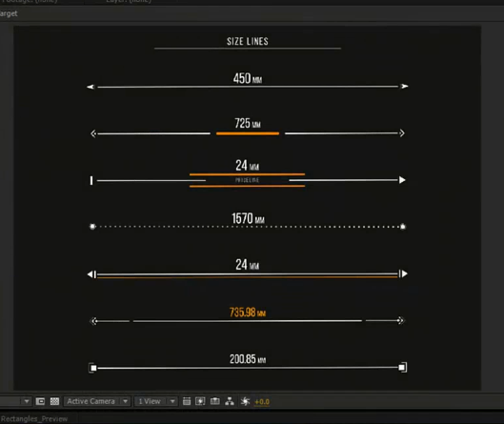Select the orange 735.98 MM text
The image size is (504, 424).
tap(248, 313)
